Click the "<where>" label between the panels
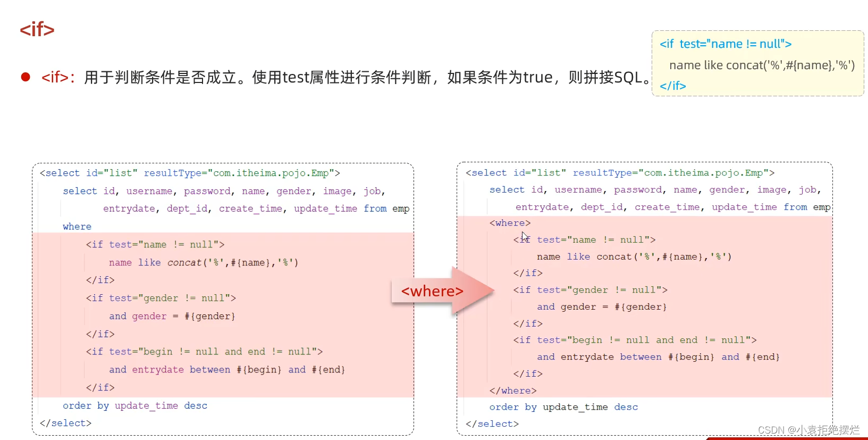The height and width of the screenshot is (440, 868). click(x=432, y=291)
